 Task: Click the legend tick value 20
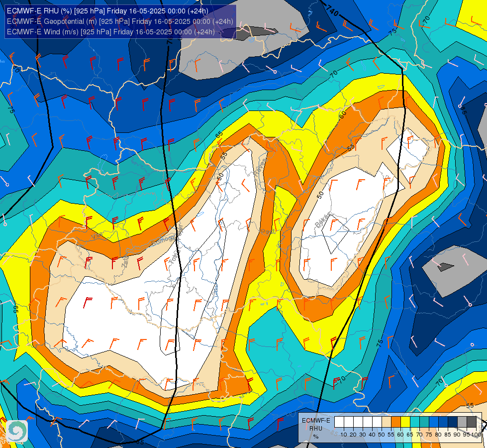tap(353, 435)
